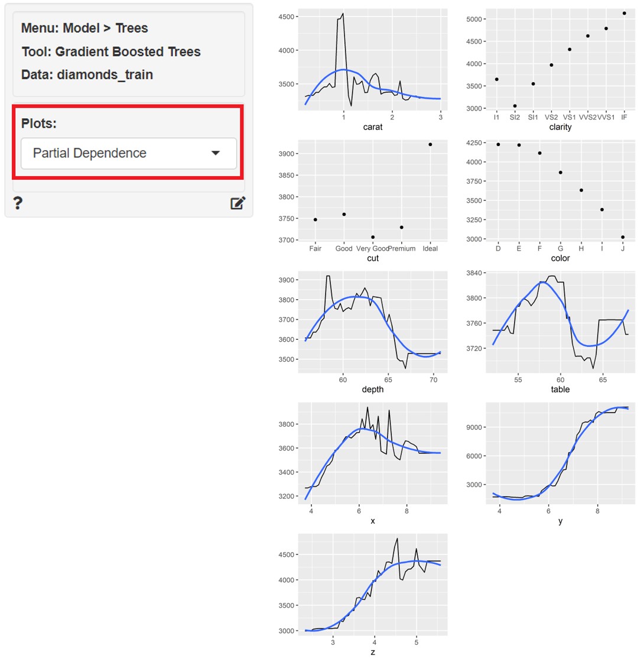Open the Plots dropdown arrow
Image resolution: width=644 pixels, height=665 pixels.
point(216,153)
